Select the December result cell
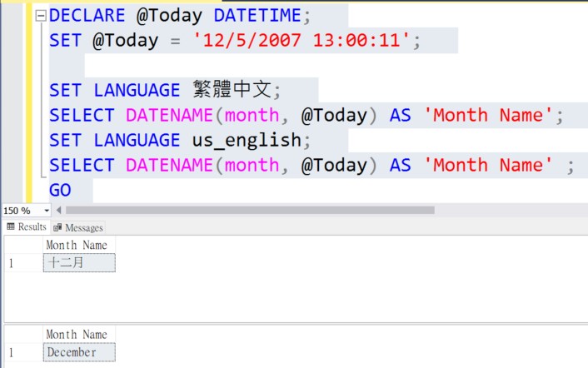 (79, 352)
